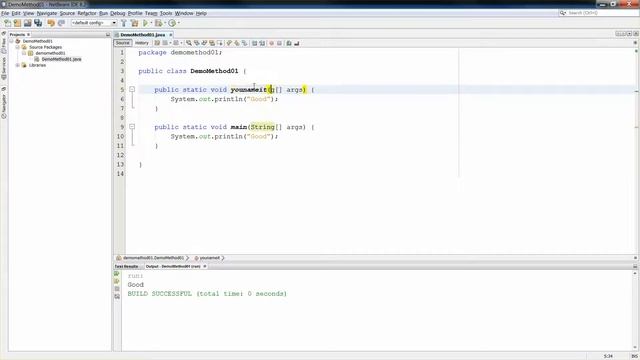Click the Last Edit icon in editor toolbar
The width and height of the screenshot is (640, 360).
157,43
